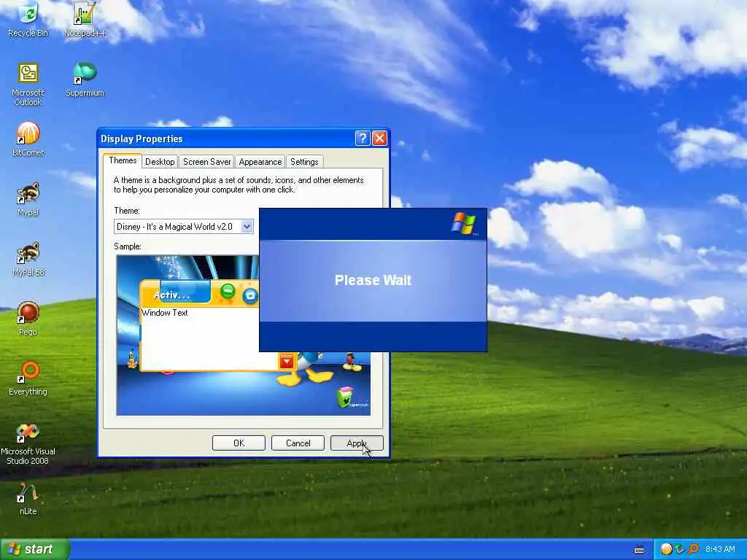
Task: Click the BitComet tray icon
Action: (x=666, y=550)
